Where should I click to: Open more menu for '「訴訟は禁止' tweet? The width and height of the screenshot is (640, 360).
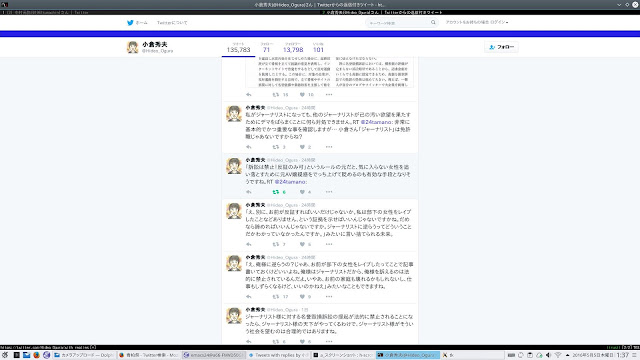pyautogui.click(x=329, y=192)
